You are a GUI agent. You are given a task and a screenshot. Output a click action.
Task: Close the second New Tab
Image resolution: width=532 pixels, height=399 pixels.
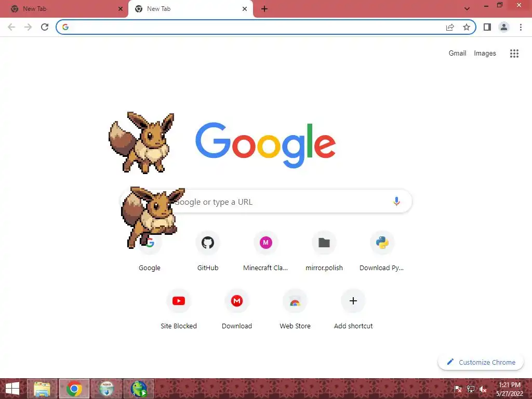pos(245,9)
